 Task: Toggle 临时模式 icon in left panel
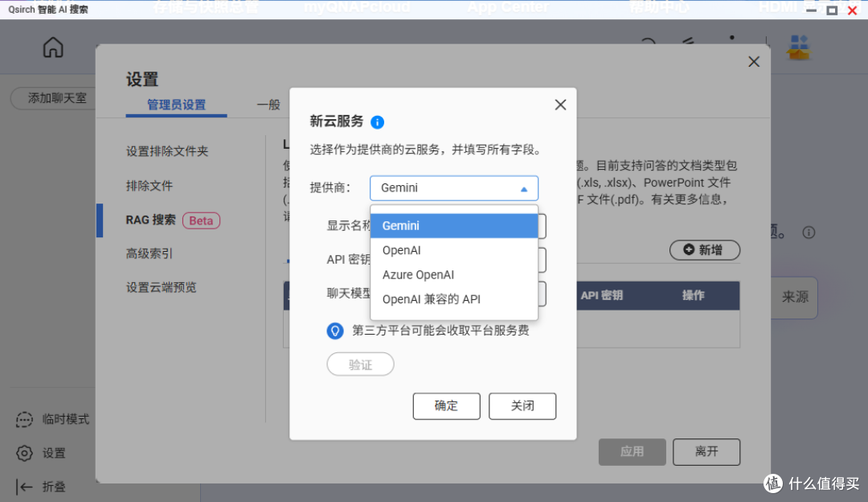pyautogui.click(x=24, y=419)
